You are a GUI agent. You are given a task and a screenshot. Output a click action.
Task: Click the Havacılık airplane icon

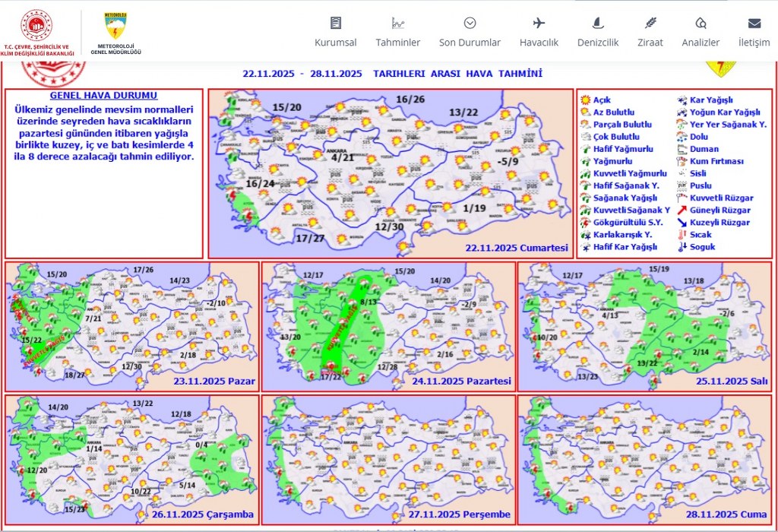539,23
